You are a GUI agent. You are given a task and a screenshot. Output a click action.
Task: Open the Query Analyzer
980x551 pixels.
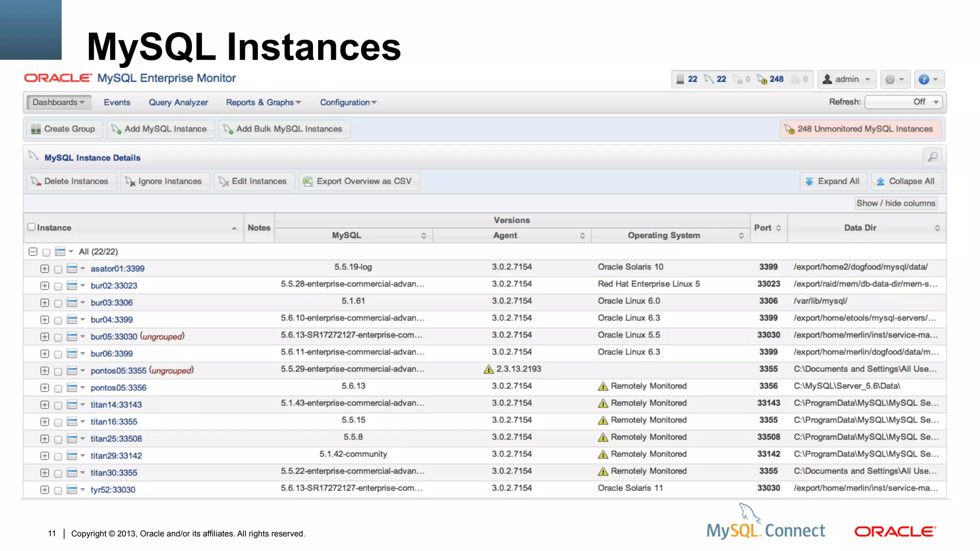(178, 102)
